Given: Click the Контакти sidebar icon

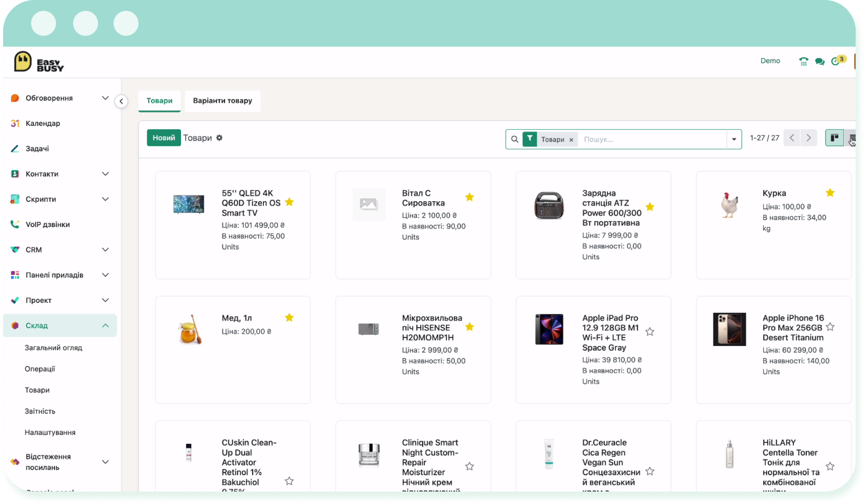Looking at the screenshot, I should 15,174.
